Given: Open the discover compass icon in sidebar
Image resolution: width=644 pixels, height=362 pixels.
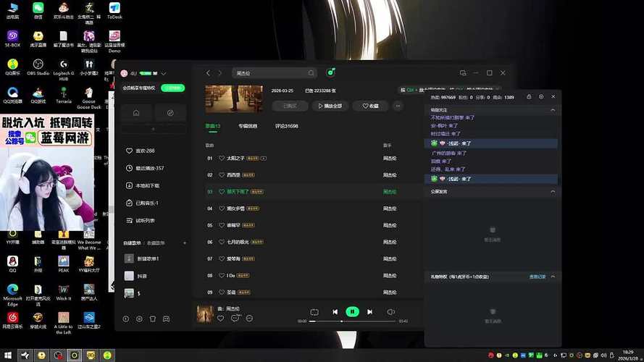Looking at the screenshot, I should click(170, 113).
